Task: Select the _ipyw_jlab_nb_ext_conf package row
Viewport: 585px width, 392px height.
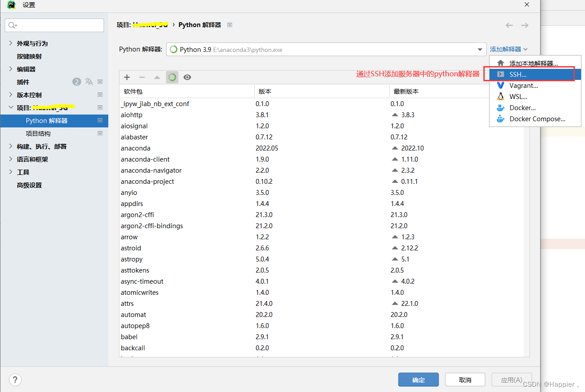Action: coord(321,104)
